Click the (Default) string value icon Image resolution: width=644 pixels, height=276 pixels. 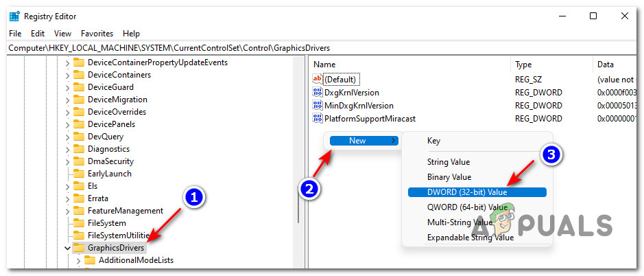[x=317, y=80]
